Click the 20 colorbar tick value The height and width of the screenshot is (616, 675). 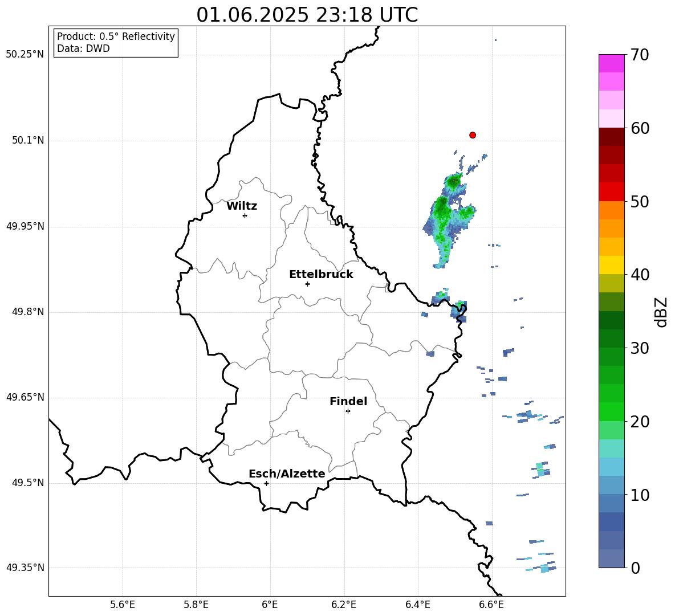(640, 422)
